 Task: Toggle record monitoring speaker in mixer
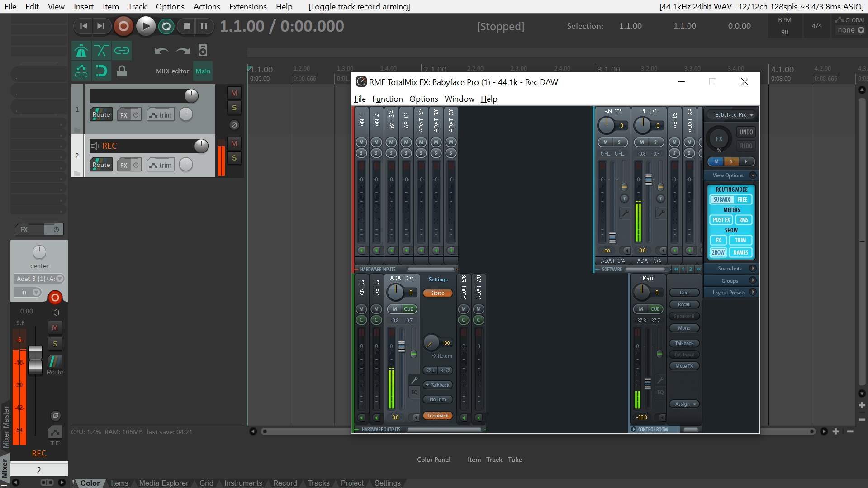click(55, 313)
